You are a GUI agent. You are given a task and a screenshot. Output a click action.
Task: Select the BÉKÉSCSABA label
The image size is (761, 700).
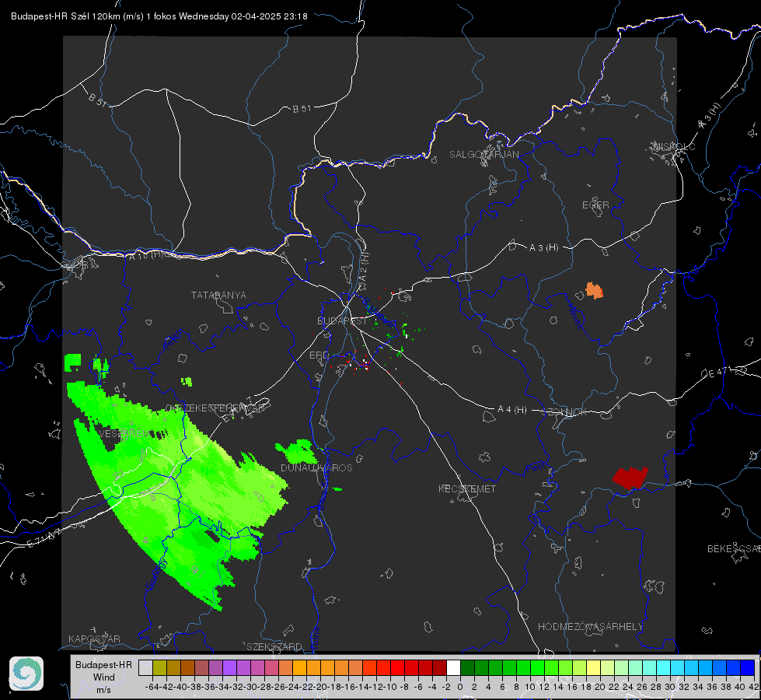pos(734,549)
